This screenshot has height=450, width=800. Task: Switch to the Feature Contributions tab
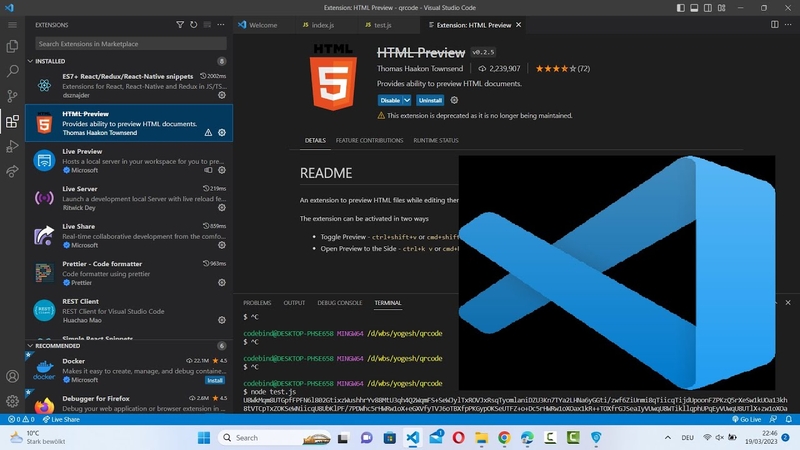pos(369,140)
